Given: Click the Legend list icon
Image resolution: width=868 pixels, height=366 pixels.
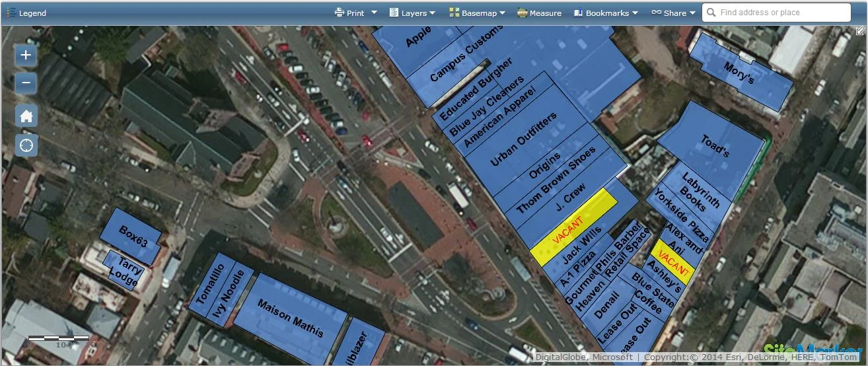Looking at the screenshot, I should tap(11, 13).
